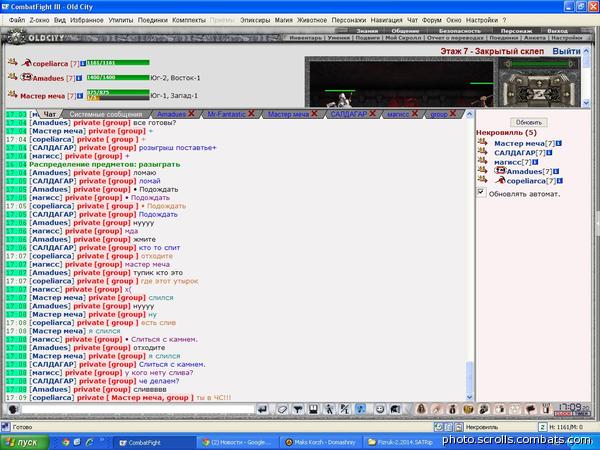
Task: Switch to the Чат tab
Action: point(50,114)
